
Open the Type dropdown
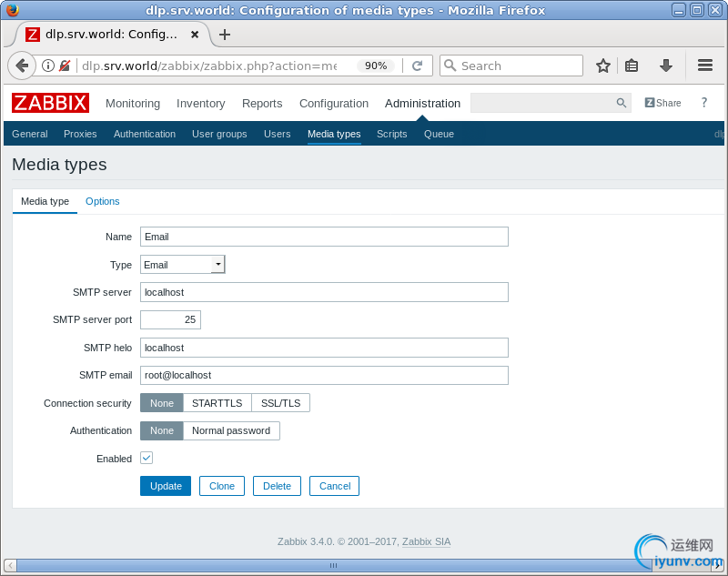183,265
